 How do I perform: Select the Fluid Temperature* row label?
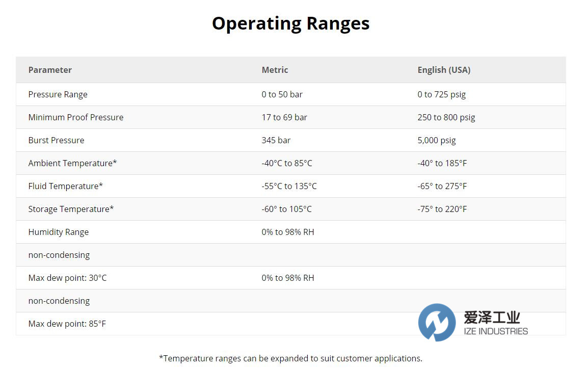[65, 186]
